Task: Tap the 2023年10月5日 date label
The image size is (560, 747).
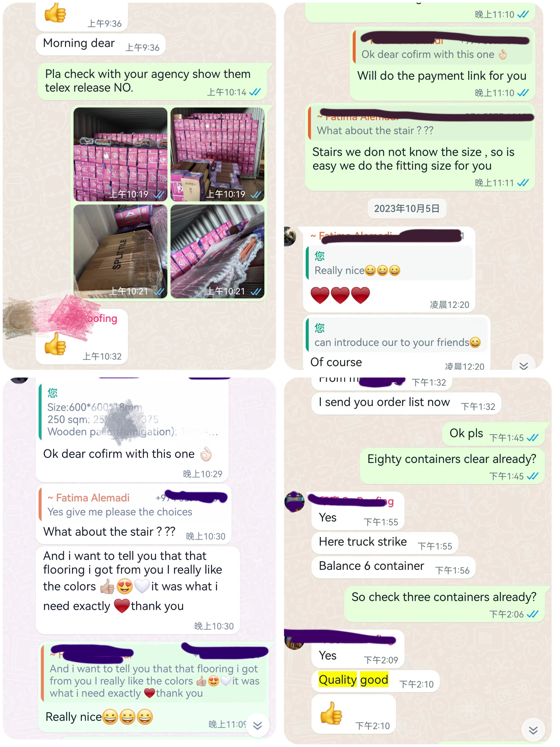Action: (x=407, y=208)
